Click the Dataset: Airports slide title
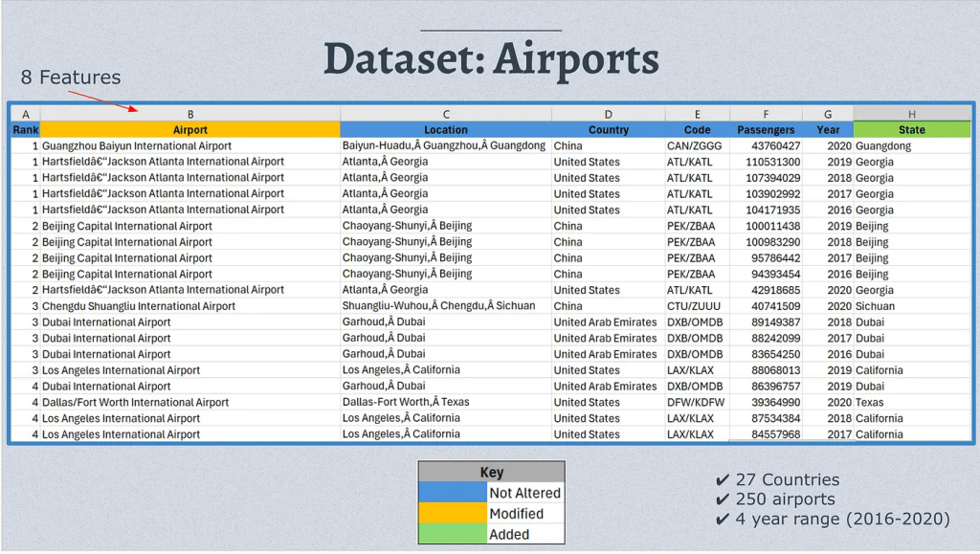 click(x=491, y=59)
